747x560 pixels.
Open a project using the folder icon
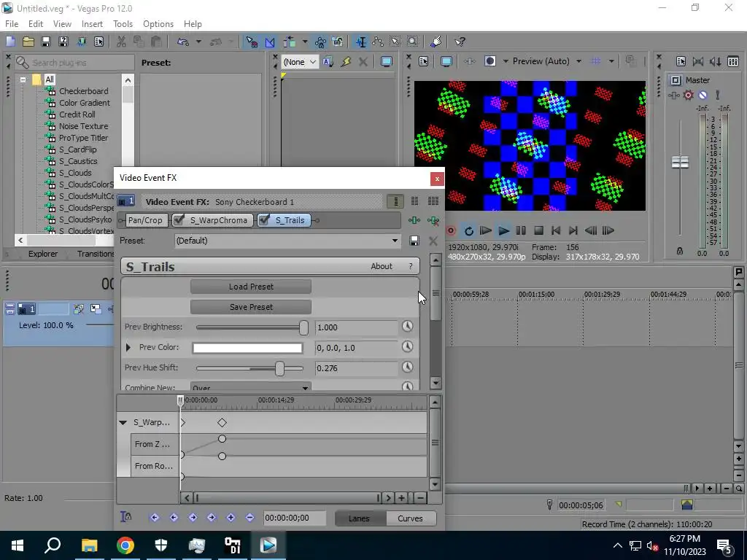pyautogui.click(x=28, y=42)
